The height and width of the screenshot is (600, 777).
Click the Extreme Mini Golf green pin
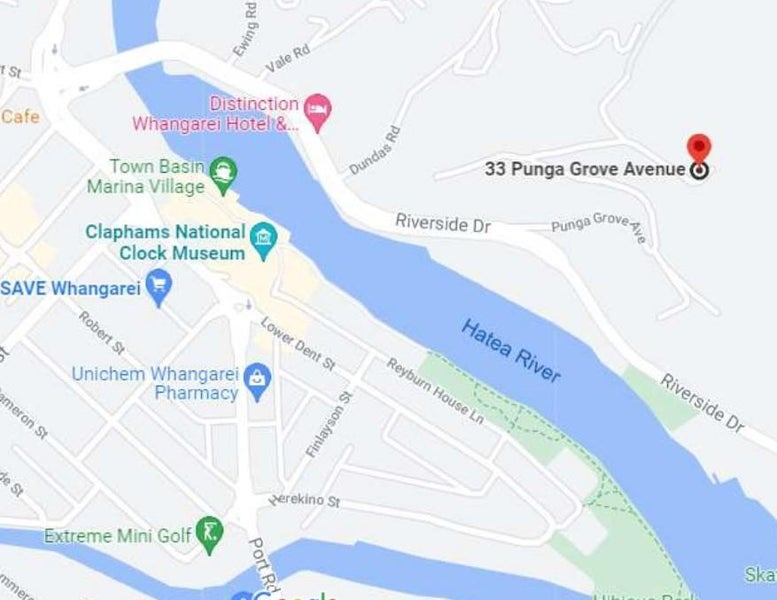(210, 535)
